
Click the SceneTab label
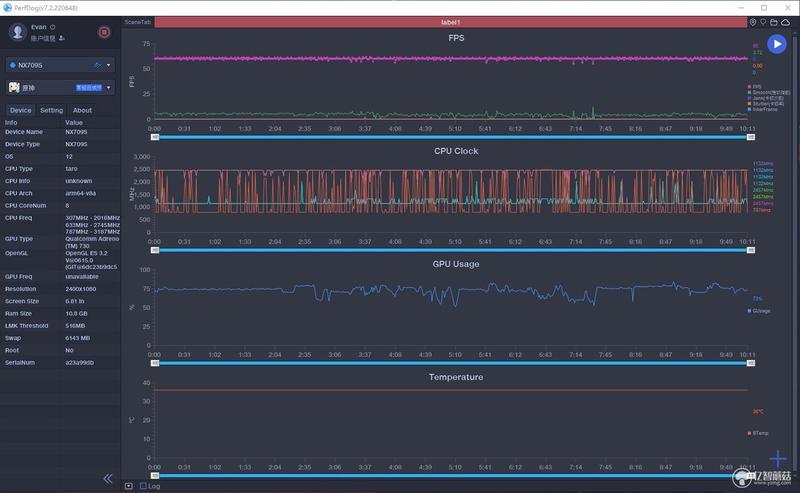click(138, 22)
